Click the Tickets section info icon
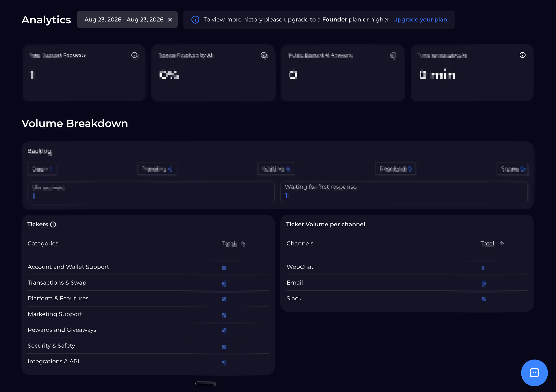 coord(53,224)
